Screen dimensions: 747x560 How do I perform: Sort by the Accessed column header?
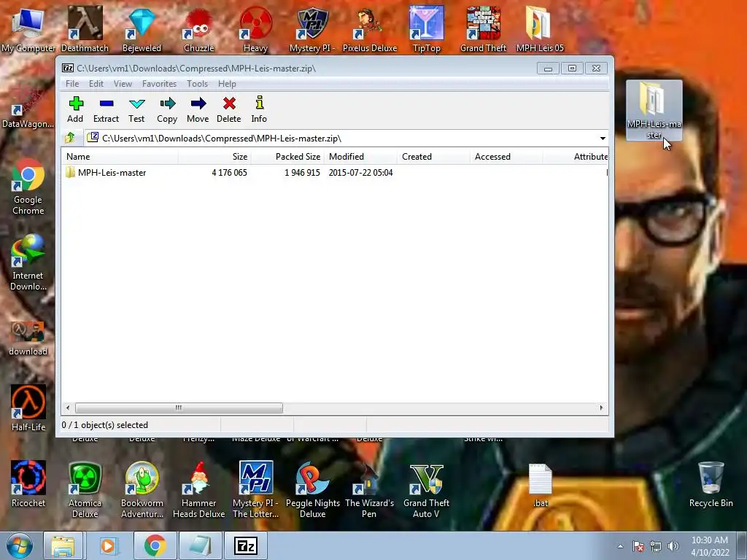[506, 157]
